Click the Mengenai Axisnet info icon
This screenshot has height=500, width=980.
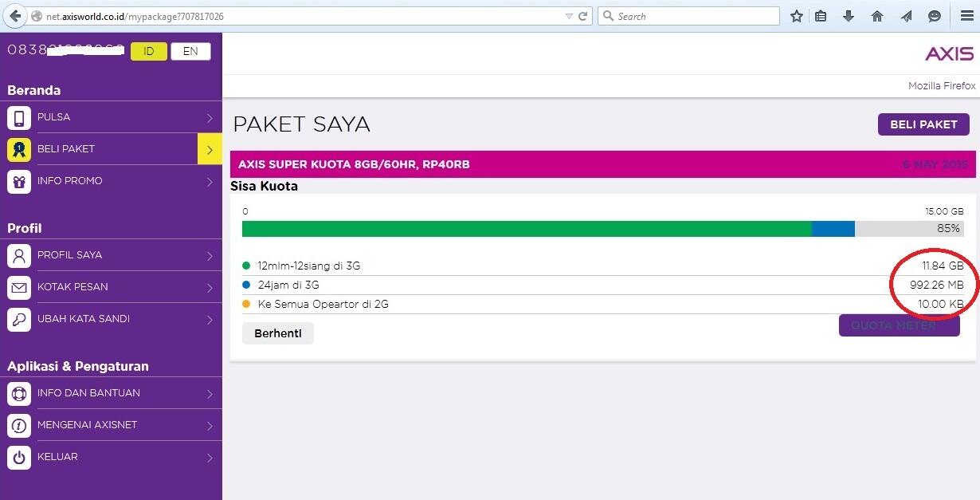click(x=19, y=425)
